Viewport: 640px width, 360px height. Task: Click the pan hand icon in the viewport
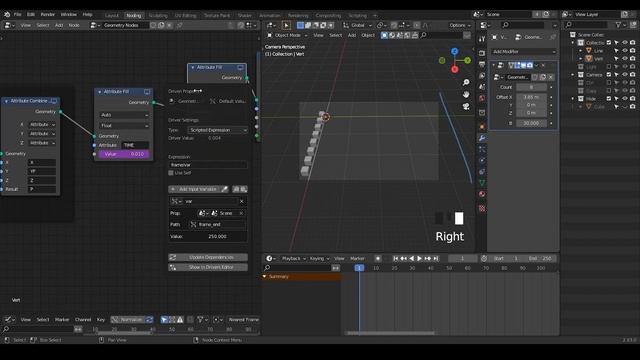(x=466, y=94)
